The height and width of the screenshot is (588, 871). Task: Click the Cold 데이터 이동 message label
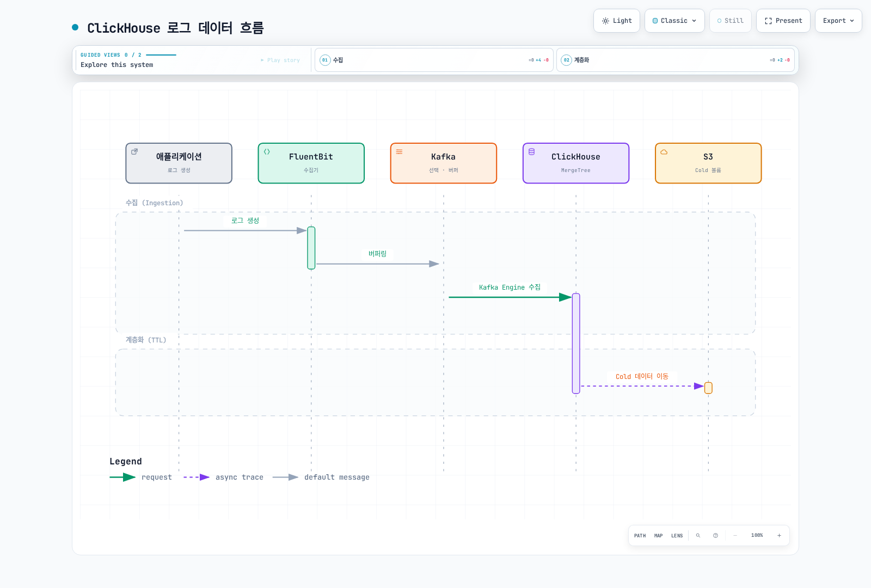[642, 377]
